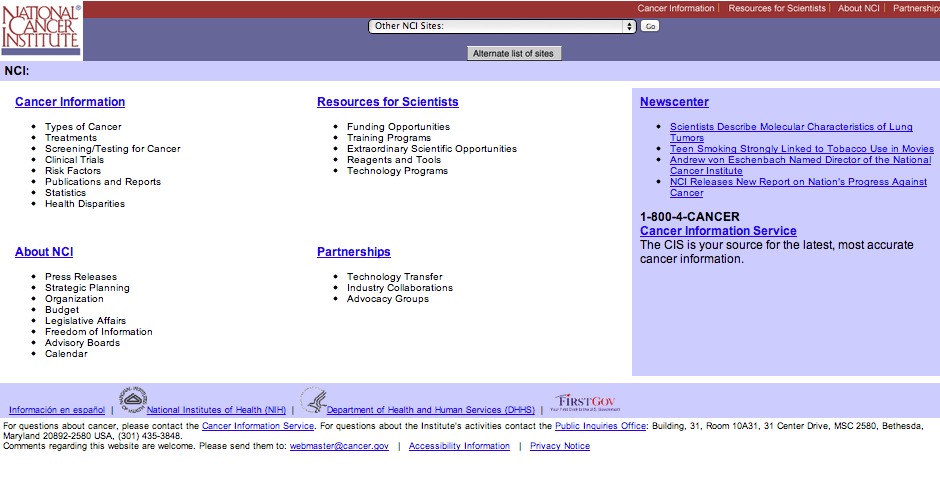
Task: Open Cancer Information Service heading link
Action: click(718, 231)
